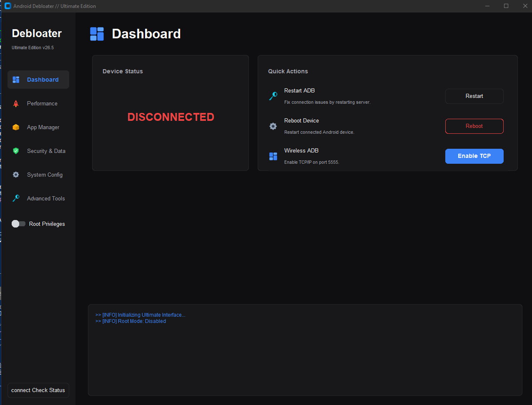Click the Ultimate Edition v26.5 version text
Image resolution: width=532 pixels, height=405 pixels.
click(33, 47)
